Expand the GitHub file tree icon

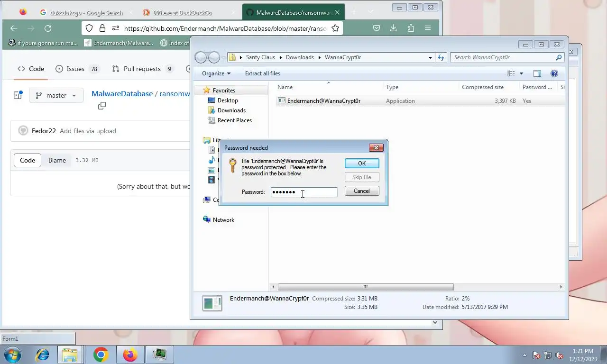(18, 95)
